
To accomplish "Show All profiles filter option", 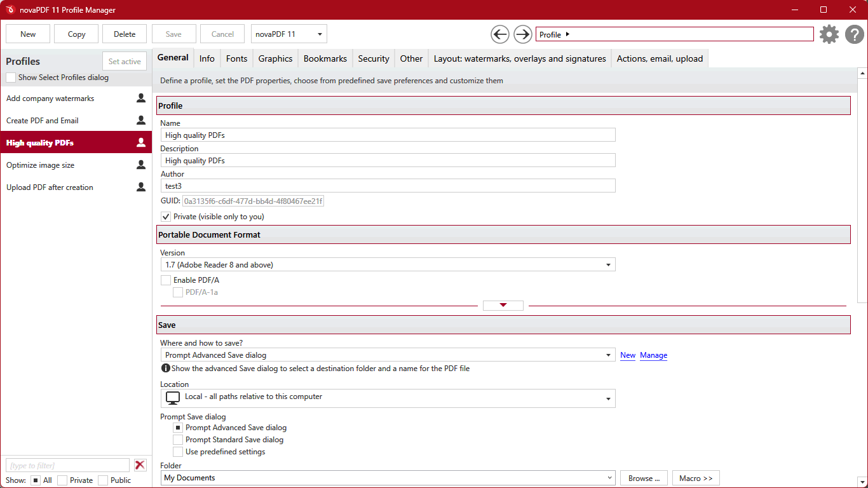I will 36,480.
